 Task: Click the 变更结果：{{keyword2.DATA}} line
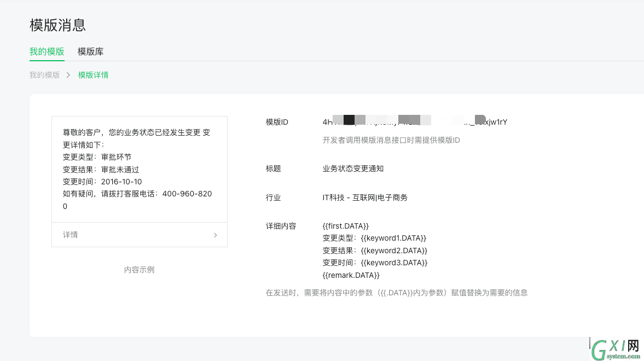375,251
